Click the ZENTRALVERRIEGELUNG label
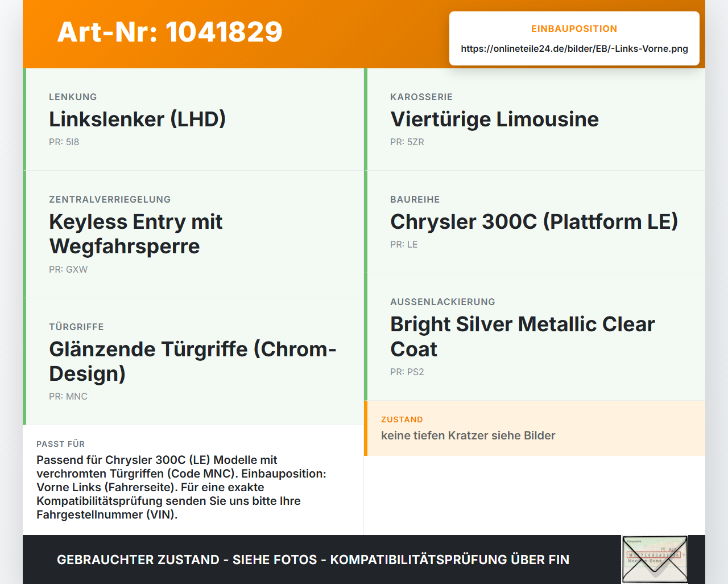728x584 pixels. [x=110, y=199]
